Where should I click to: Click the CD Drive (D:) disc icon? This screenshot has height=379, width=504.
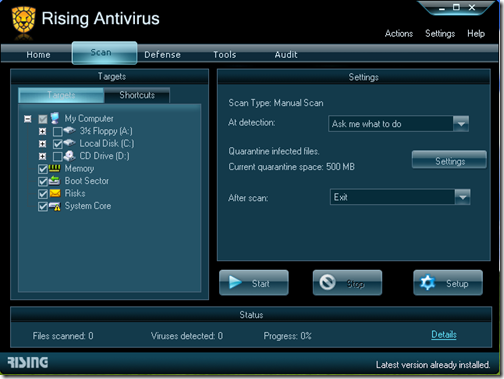tap(69, 156)
